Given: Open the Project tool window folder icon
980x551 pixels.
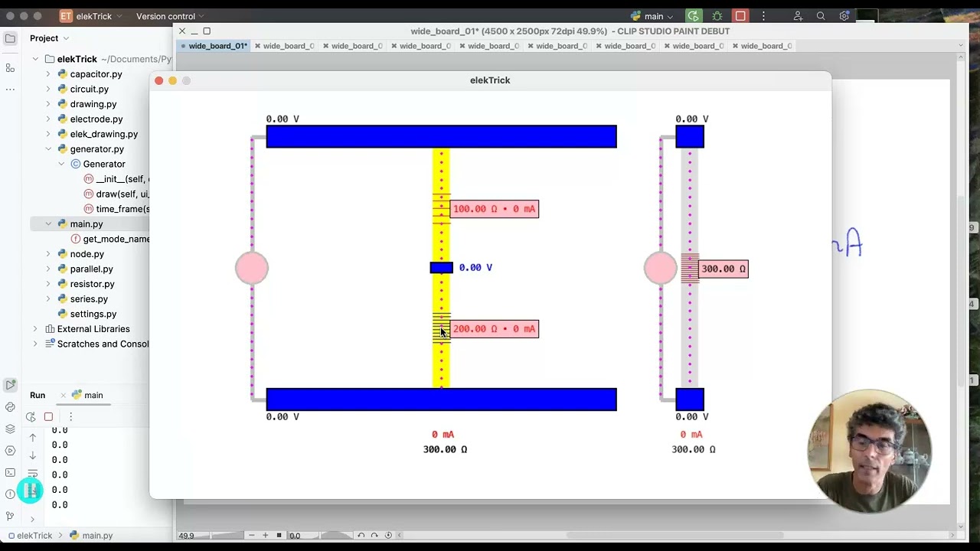Looking at the screenshot, I should tap(10, 38).
